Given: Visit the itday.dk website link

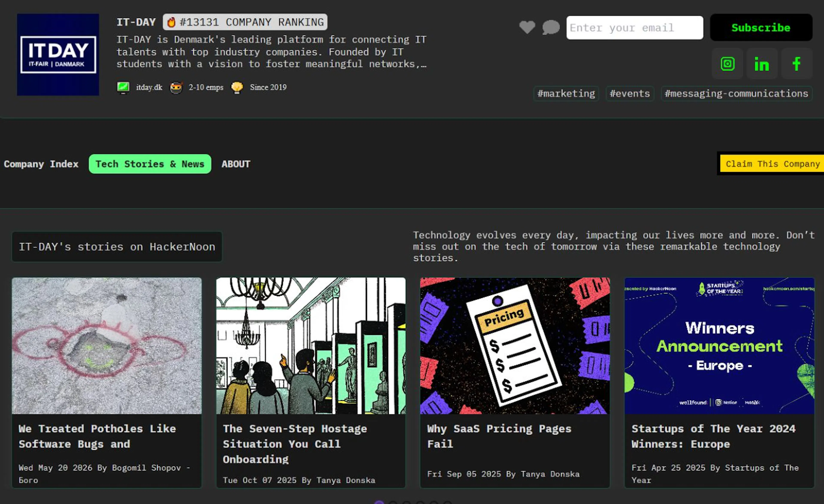Looking at the screenshot, I should [149, 87].
